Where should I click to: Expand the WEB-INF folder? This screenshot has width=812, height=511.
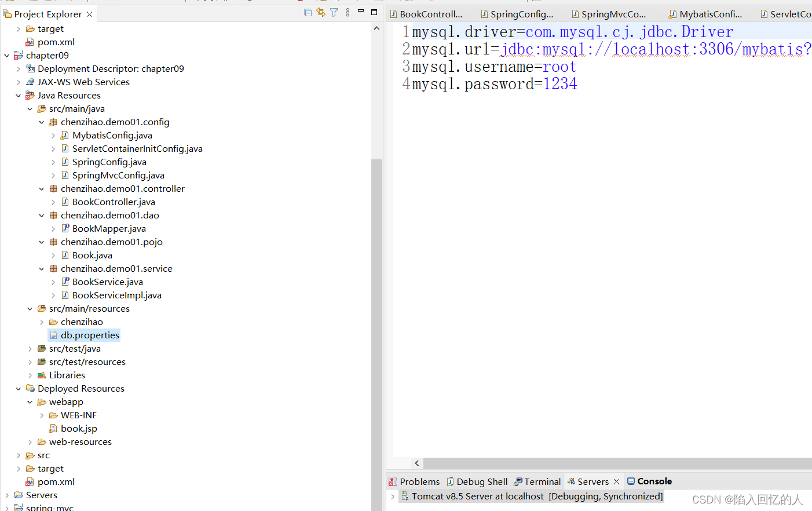(x=41, y=415)
